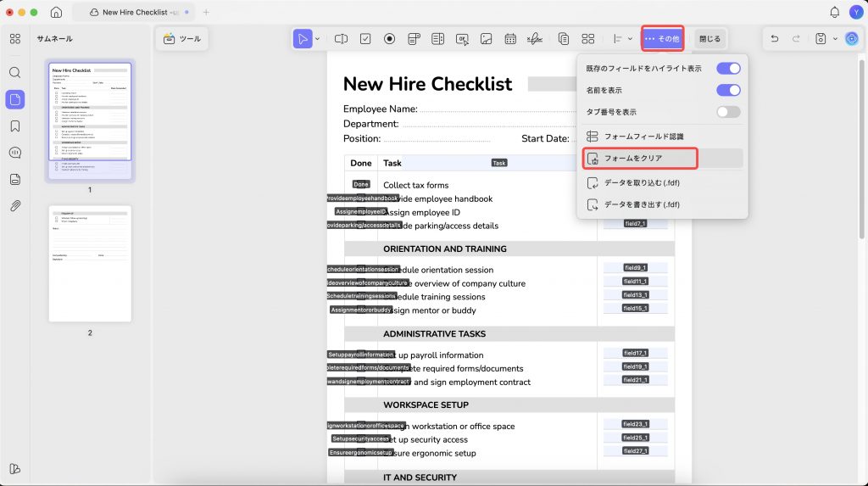868x486 pixels.
Task: Toggle タブ番号を表示 switch
Action: (728, 112)
